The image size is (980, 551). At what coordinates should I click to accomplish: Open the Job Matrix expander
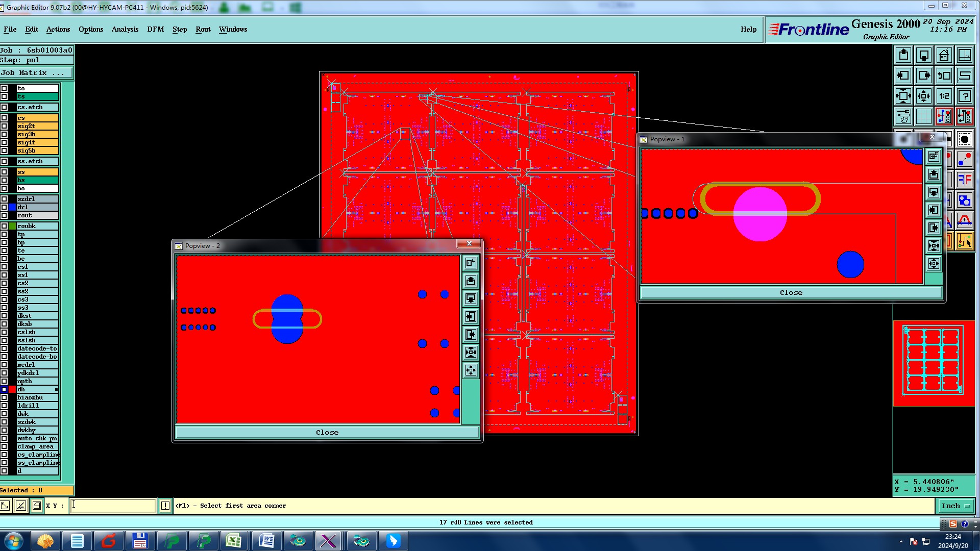pos(36,73)
